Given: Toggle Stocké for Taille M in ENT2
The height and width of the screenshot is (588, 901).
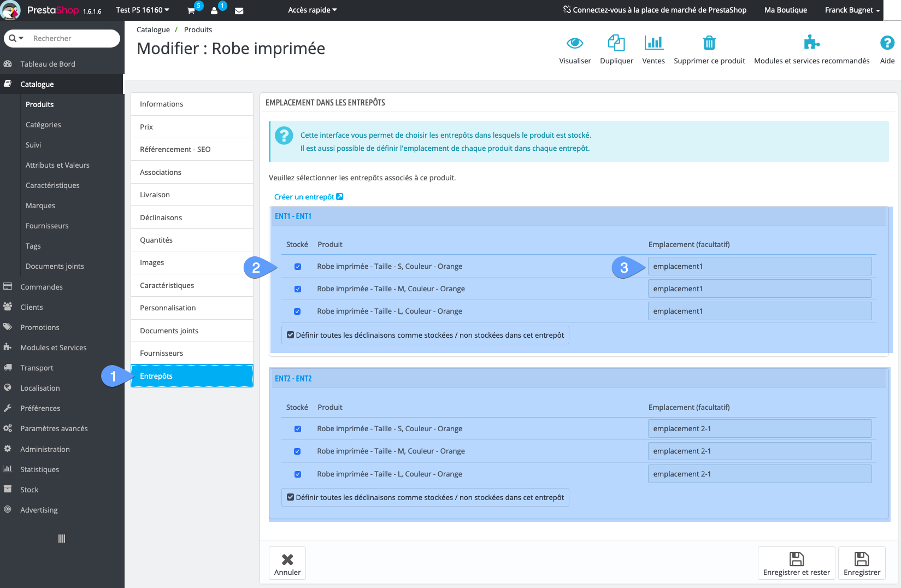Looking at the screenshot, I should pos(297,451).
